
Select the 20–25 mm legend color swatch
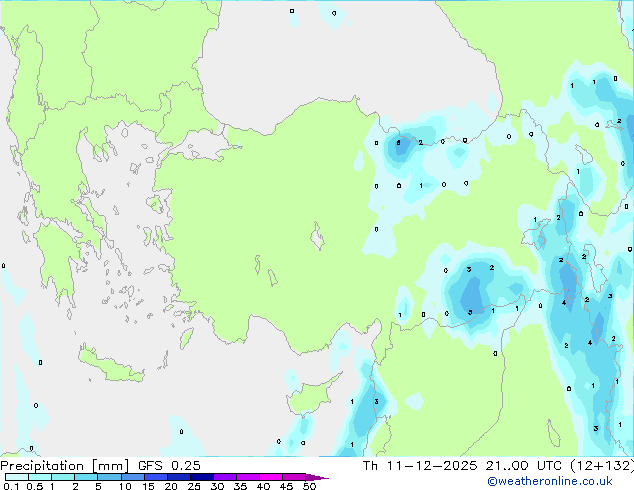pos(178,477)
